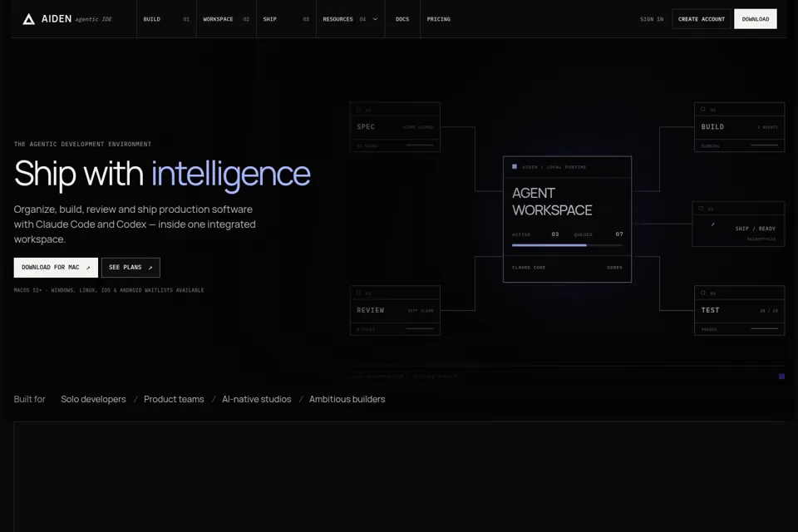
Task: Click 'The Agentic Development Environment' label
Action: point(82,144)
